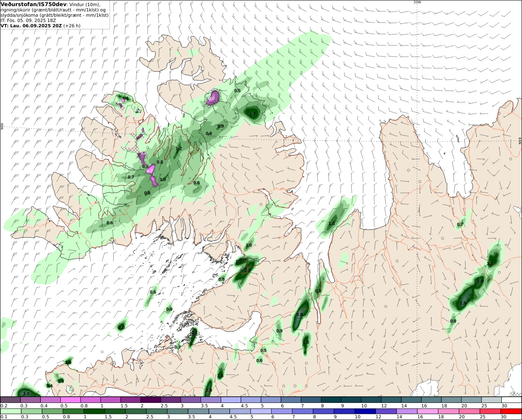Pick the pale grey 25 sleet/snow legend swatch
Viewport: 522px width, 420px height.
491,400
